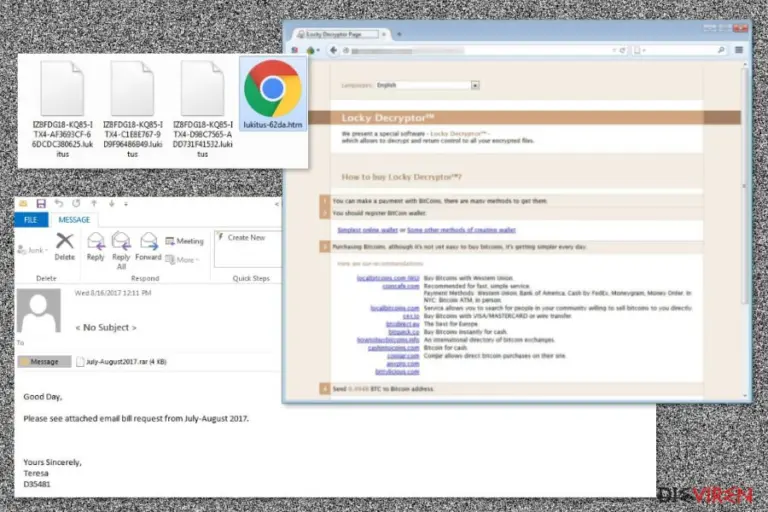
Task: Open the browser hamburger menu
Action: click(x=739, y=50)
